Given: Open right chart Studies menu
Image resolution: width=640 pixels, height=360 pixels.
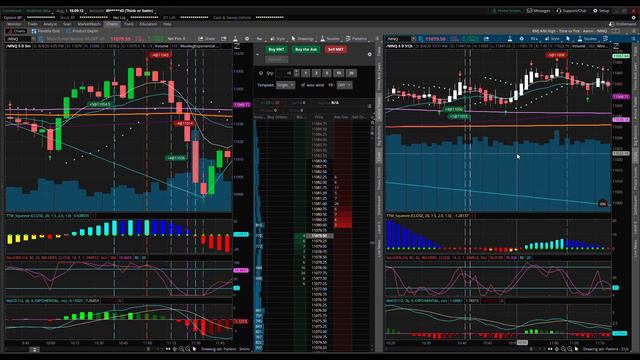Looking at the screenshot, I should [x=587, y=39].
